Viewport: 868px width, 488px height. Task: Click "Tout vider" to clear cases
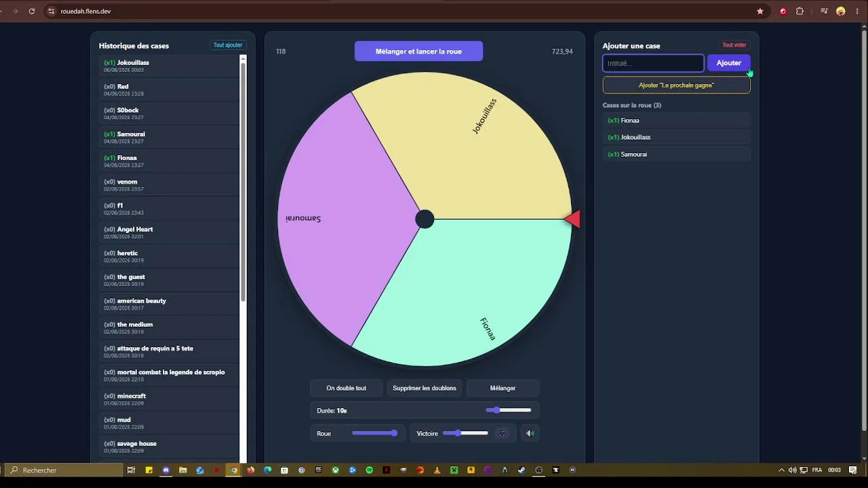click(x=734, y=45)
